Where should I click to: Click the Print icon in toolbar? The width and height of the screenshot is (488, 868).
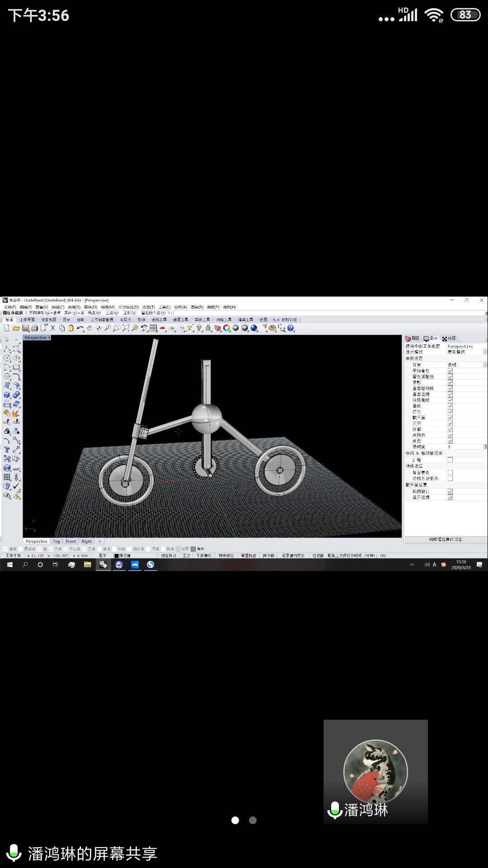34,328
